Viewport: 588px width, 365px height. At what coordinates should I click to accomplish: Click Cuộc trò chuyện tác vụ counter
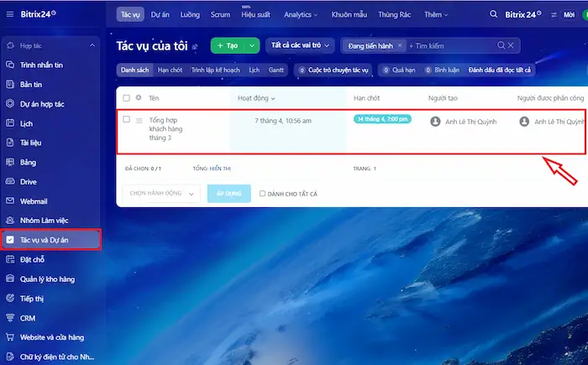tap(333, 70)
